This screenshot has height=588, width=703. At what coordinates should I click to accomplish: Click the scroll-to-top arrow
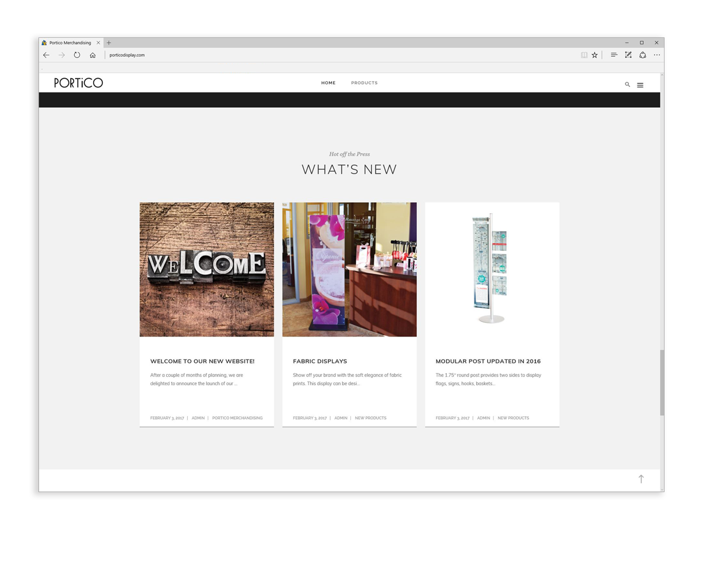641,478
